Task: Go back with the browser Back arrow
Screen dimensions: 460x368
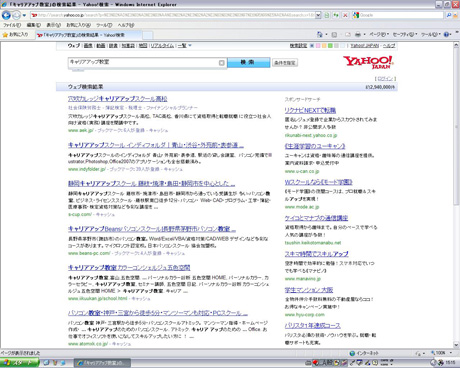Action: pos(6,15)
